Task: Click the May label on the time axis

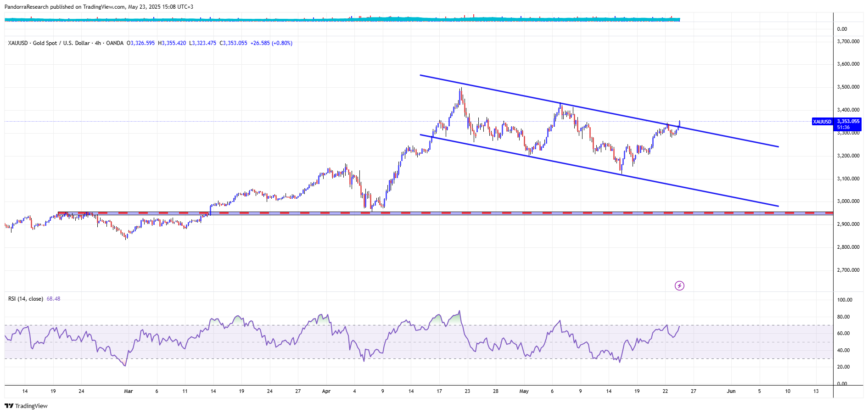Action: pos(524,392)
